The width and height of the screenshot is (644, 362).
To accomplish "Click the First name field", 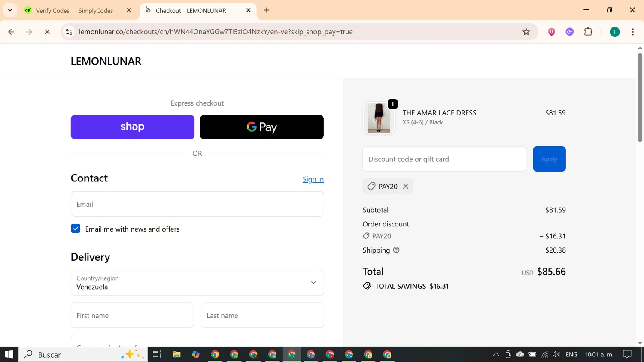I will (132, 315).
